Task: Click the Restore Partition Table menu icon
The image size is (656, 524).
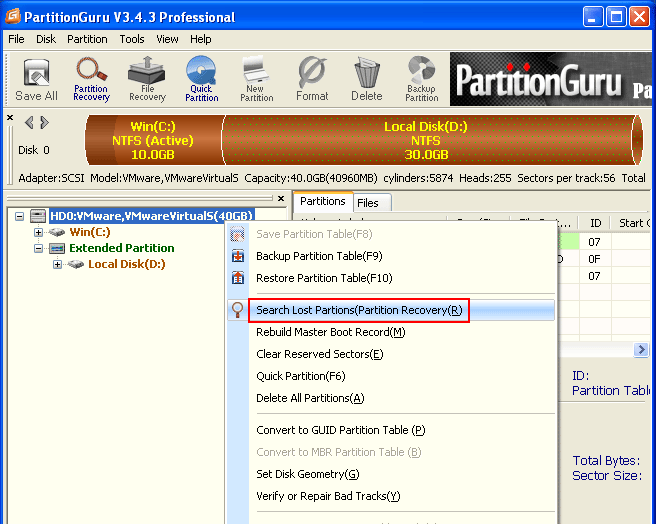Action: point(238,277)
